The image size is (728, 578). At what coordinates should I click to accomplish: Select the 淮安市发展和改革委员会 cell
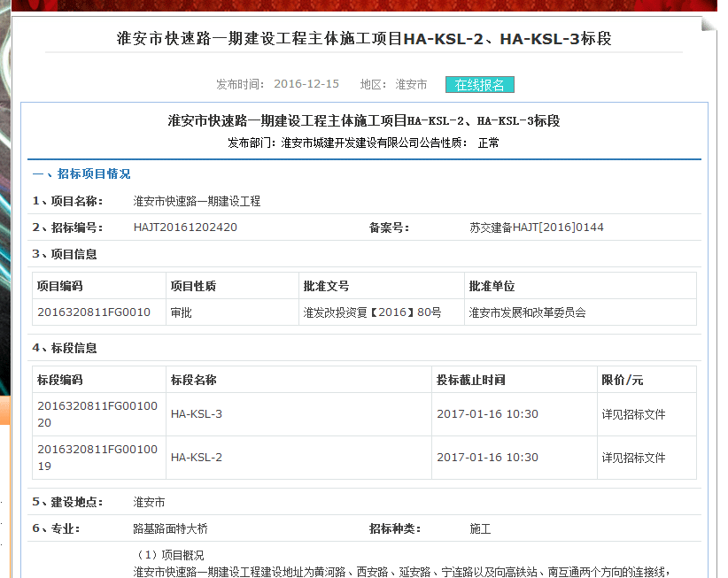click(527, 312)
